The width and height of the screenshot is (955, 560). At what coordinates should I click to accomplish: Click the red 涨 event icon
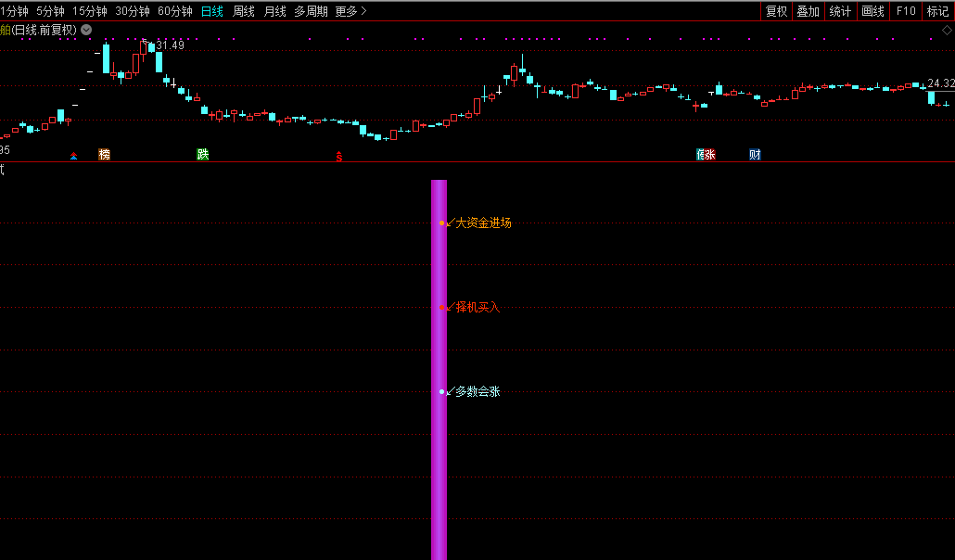coord(710,155)
